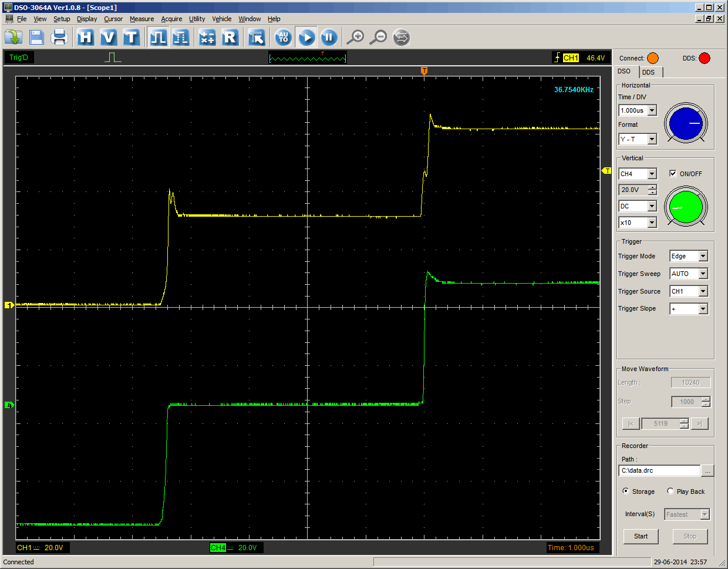Click the Pause button in toolbar
The image size is (728, 569).
329,38
